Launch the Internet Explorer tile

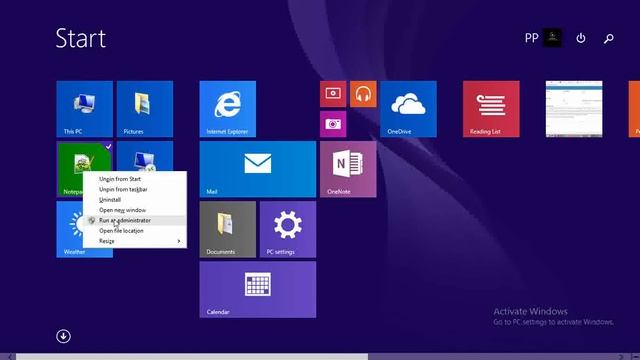click(x=228, y=109)
